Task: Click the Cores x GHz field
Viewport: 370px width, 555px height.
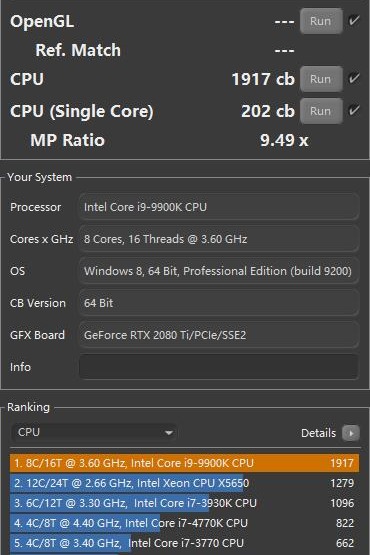Action: [x=219, y=239]
